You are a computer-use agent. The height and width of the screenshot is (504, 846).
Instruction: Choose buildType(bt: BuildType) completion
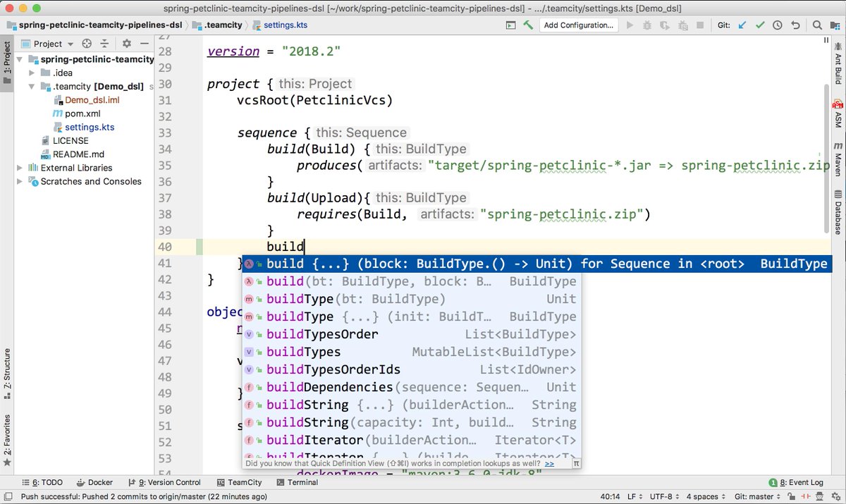(412, 299)
